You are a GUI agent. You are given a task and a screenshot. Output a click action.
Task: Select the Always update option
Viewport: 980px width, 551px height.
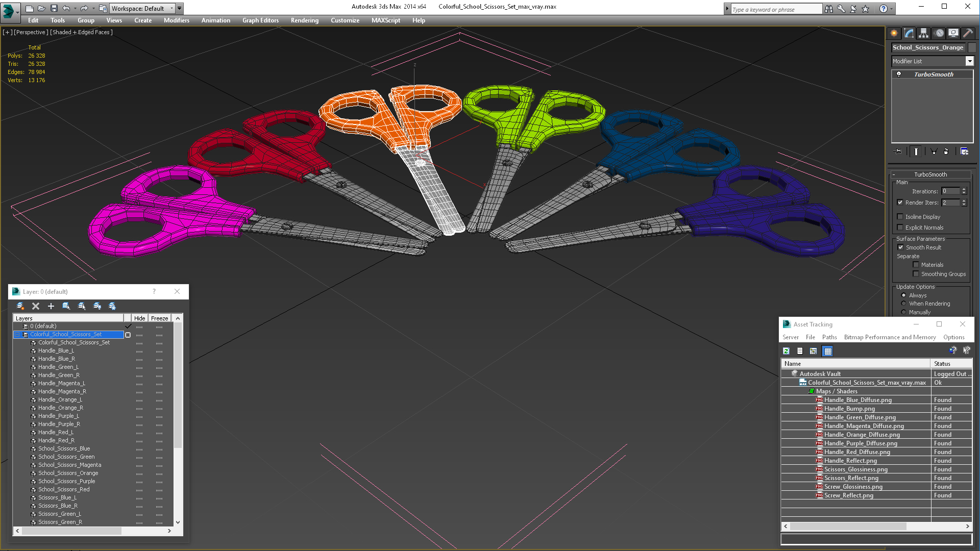pos(903,295)
